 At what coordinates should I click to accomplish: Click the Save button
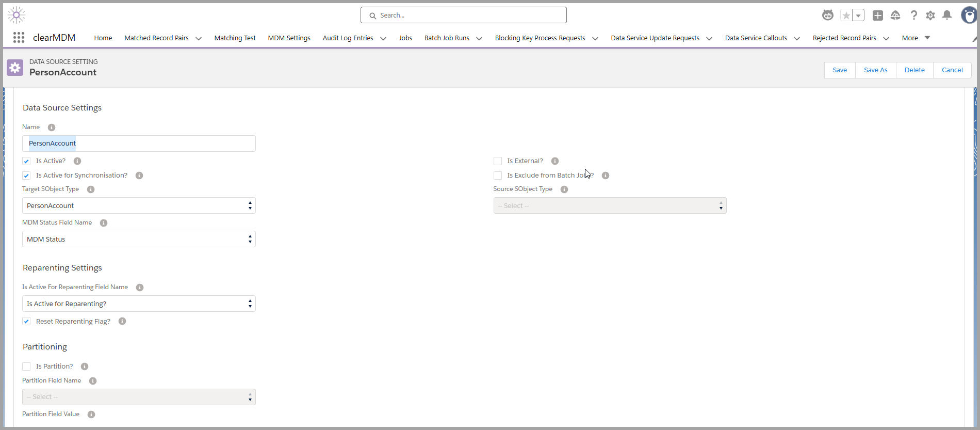click(x=840, y=70)
